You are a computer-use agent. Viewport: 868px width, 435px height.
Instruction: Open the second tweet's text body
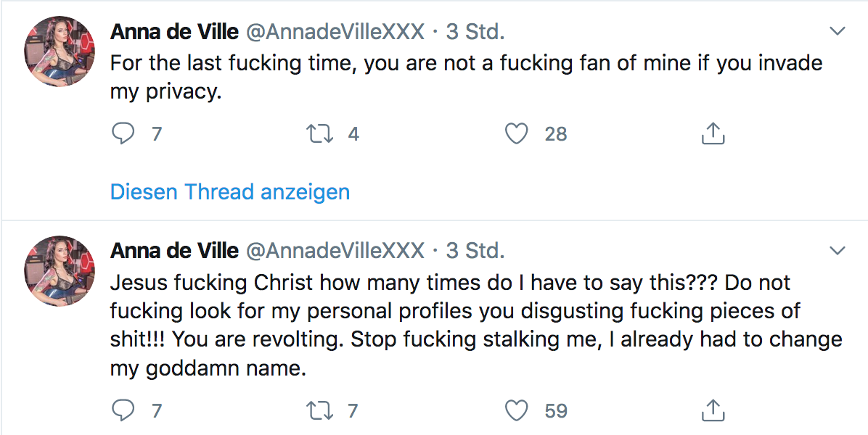(x=472, y=325)
